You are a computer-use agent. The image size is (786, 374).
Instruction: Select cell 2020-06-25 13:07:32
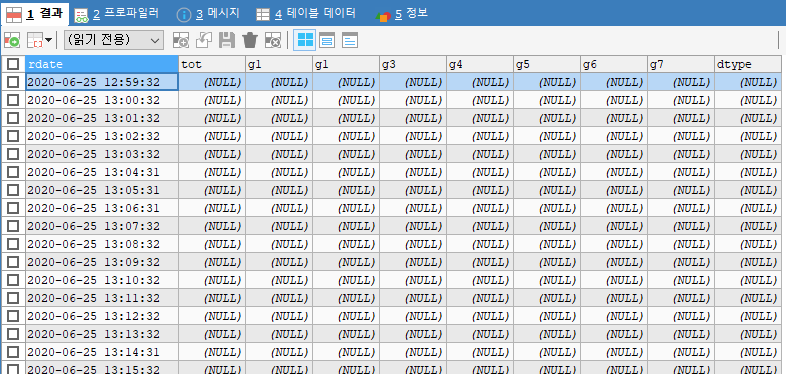(x=102, y=226)
